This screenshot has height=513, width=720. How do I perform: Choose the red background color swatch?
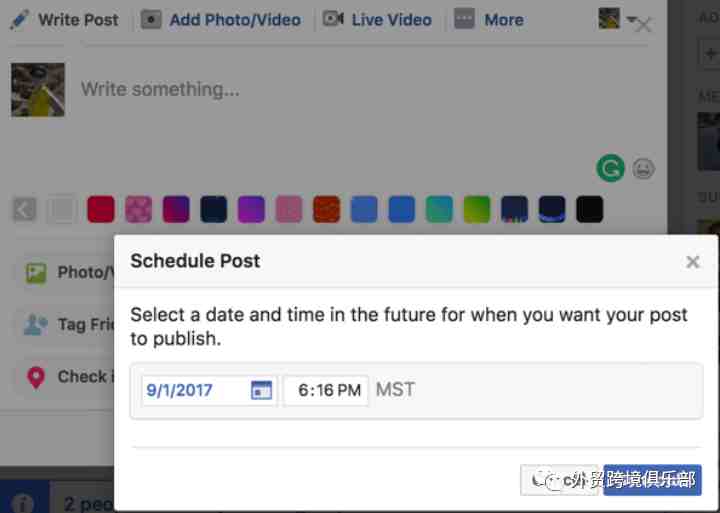(x=101, y=209)
